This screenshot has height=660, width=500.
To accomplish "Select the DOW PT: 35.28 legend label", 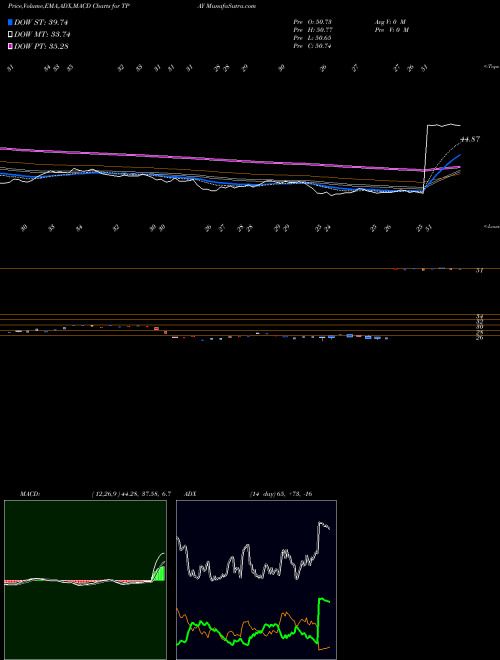I will [x=41, y=46].
